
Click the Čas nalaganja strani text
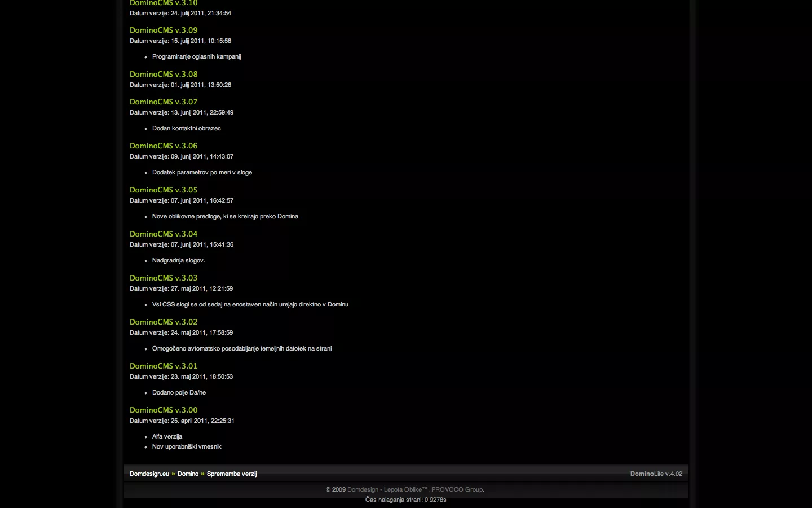coord(405,500)
